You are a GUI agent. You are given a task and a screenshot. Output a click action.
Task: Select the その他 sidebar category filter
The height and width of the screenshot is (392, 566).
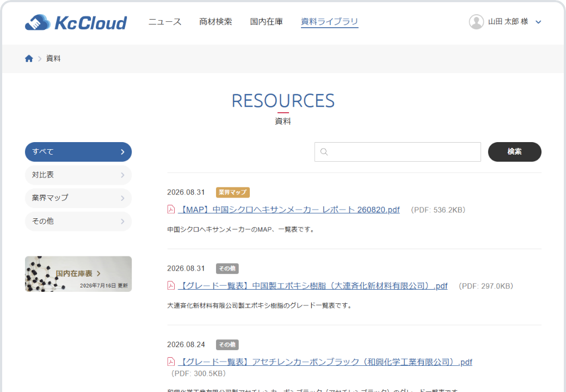point(78,221)
